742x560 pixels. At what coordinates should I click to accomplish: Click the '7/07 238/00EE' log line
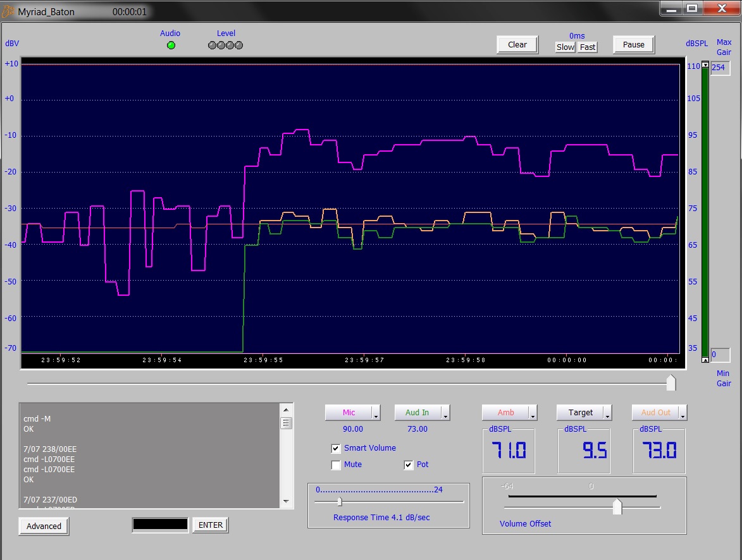point(50,449)
